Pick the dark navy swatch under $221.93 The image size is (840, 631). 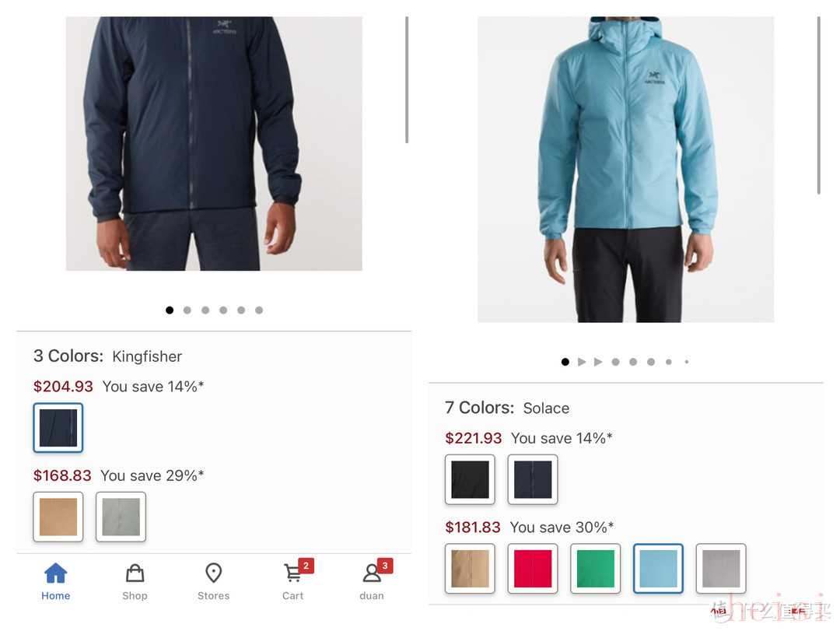click(533, 480)
